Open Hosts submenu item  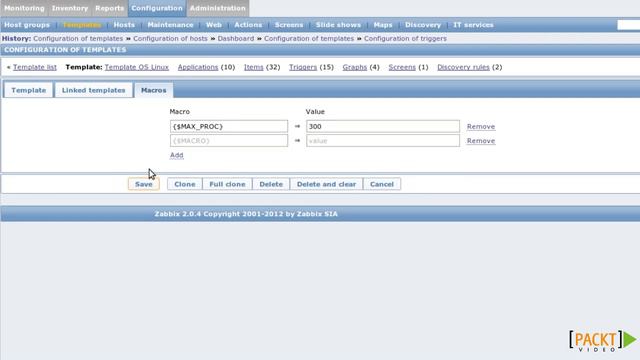pyautogui.click(x=124, y=25)
